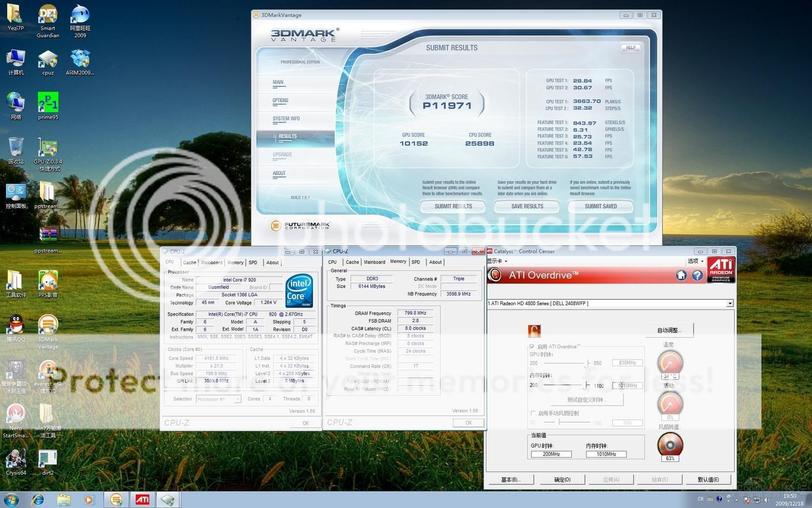Switch to the ATI taskbar button
The height and width of the screenshot is (508, 812).
pyautogui.click(x=142, y=500)
